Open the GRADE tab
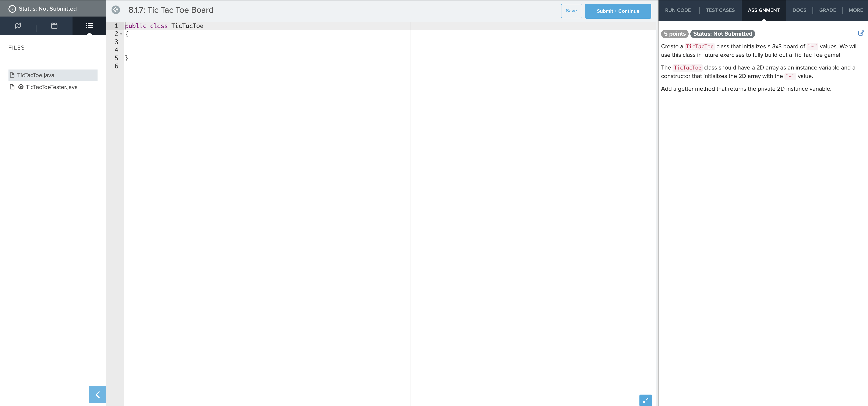Viewport: 868px width, 406px height. click(x=828, y=10)
